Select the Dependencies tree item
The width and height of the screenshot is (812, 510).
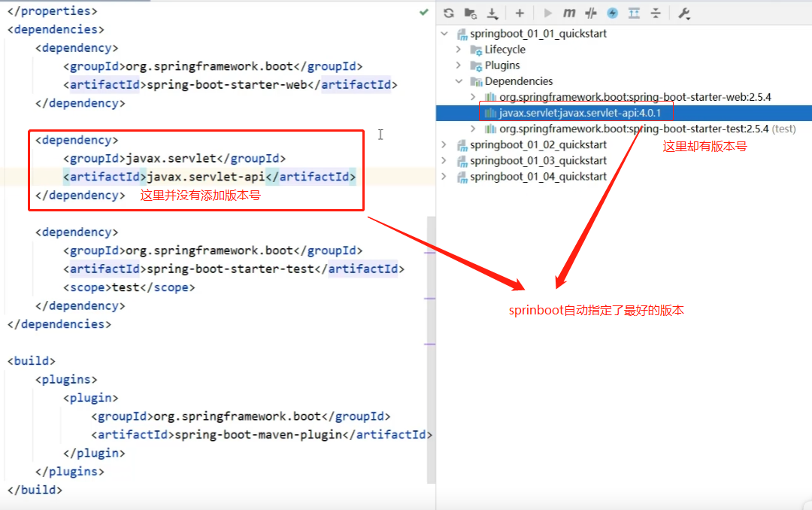(518, 80)
